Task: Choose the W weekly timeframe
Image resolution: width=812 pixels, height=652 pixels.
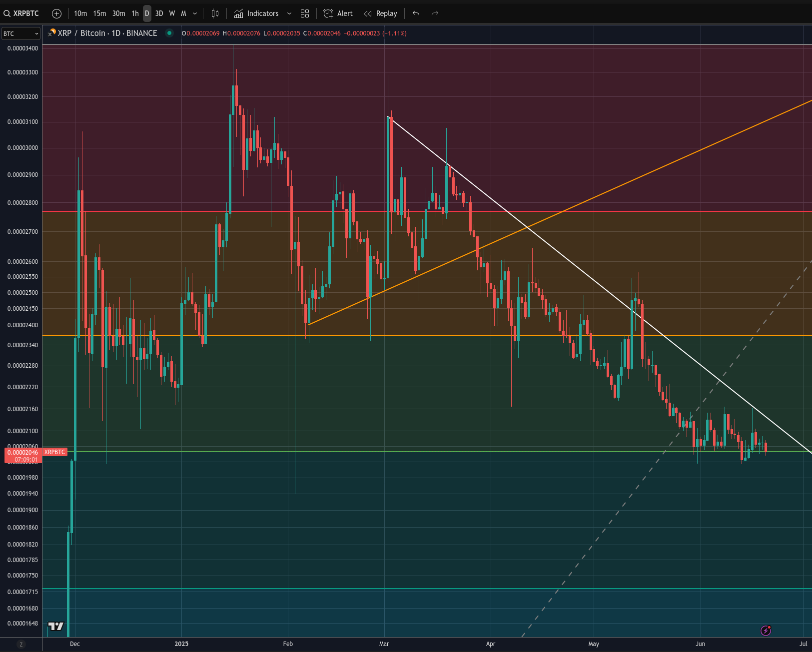Action: coord(172,13)
